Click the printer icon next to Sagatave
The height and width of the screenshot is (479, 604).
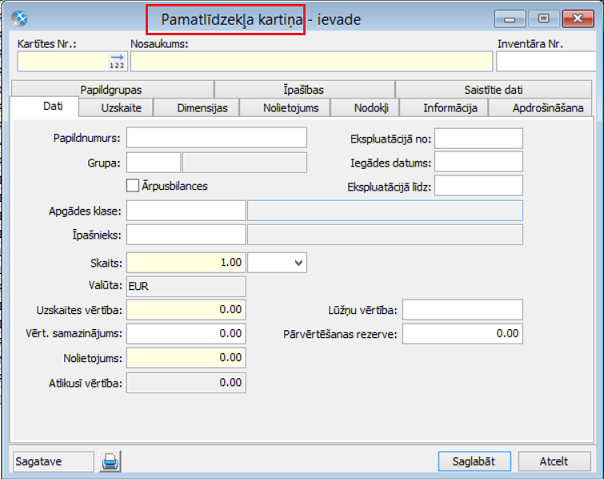(x=110, y=461)
